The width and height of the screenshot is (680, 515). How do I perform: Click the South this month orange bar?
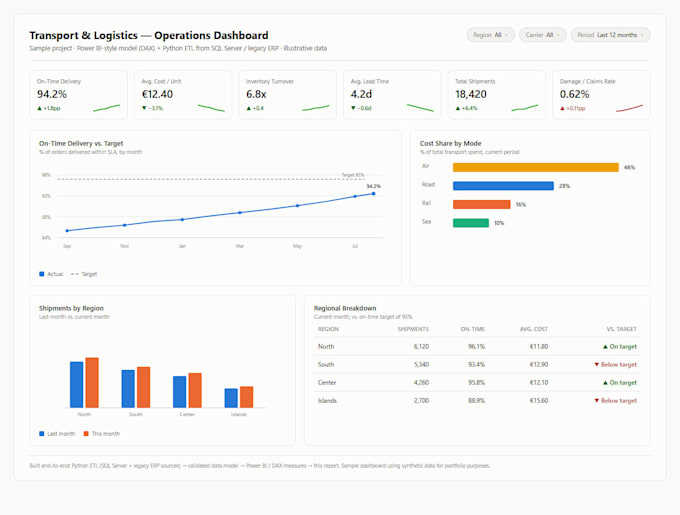[x=144, y=387]
